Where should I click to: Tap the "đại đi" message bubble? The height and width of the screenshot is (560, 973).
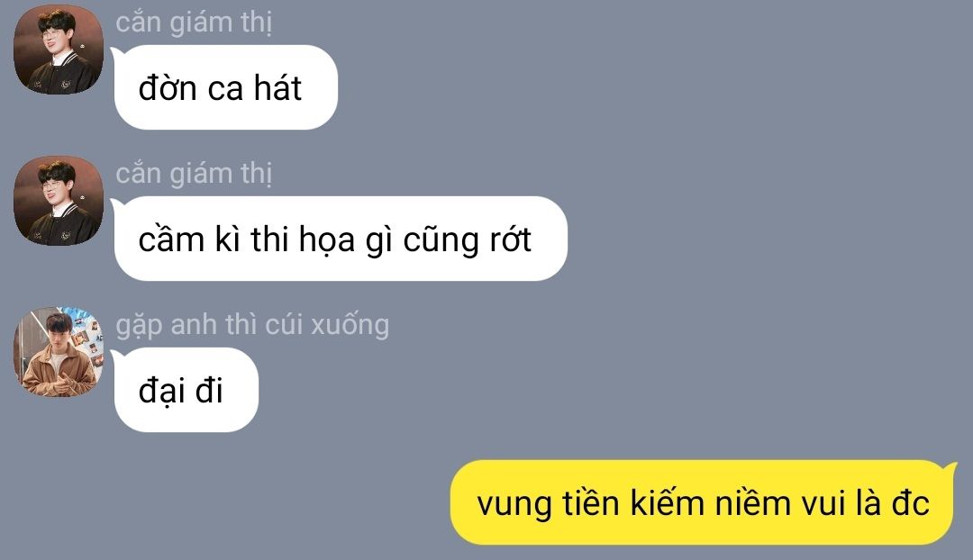click(186, 390)
